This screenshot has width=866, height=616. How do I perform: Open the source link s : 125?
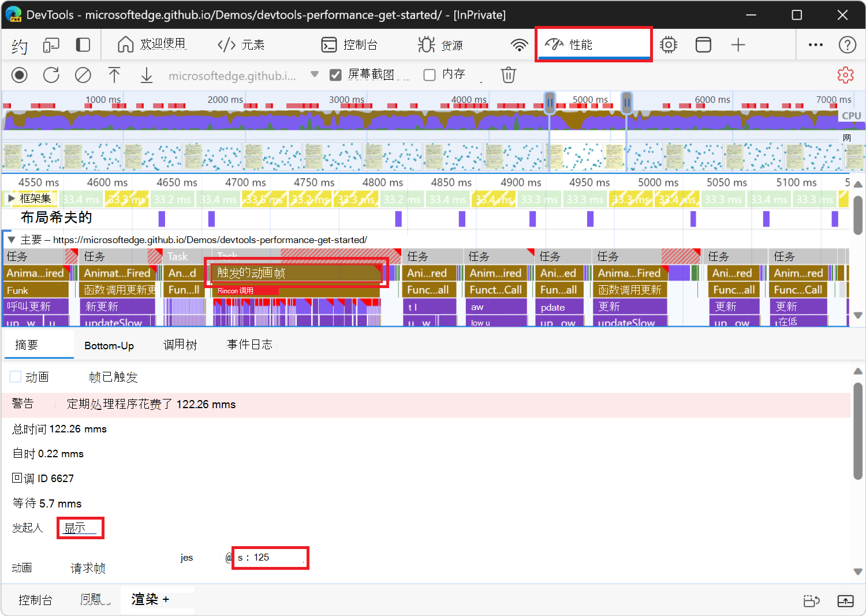[254, 557]
